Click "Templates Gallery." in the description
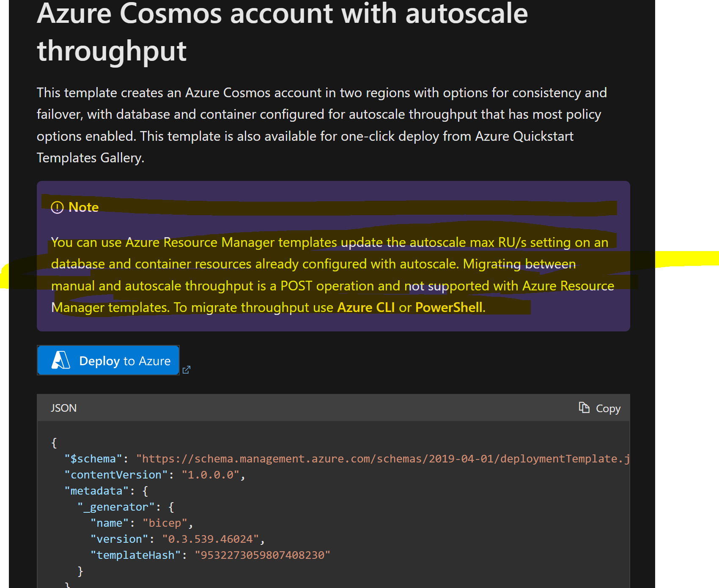Screen dimensions: 719x588 pos(91,158)
